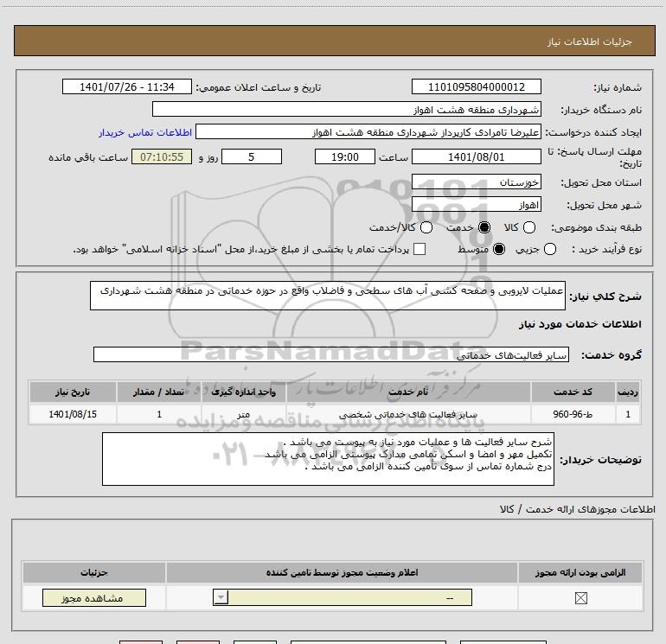
Task: Click the تعداد / مقدار column header
Action: (x=159, y=392)
